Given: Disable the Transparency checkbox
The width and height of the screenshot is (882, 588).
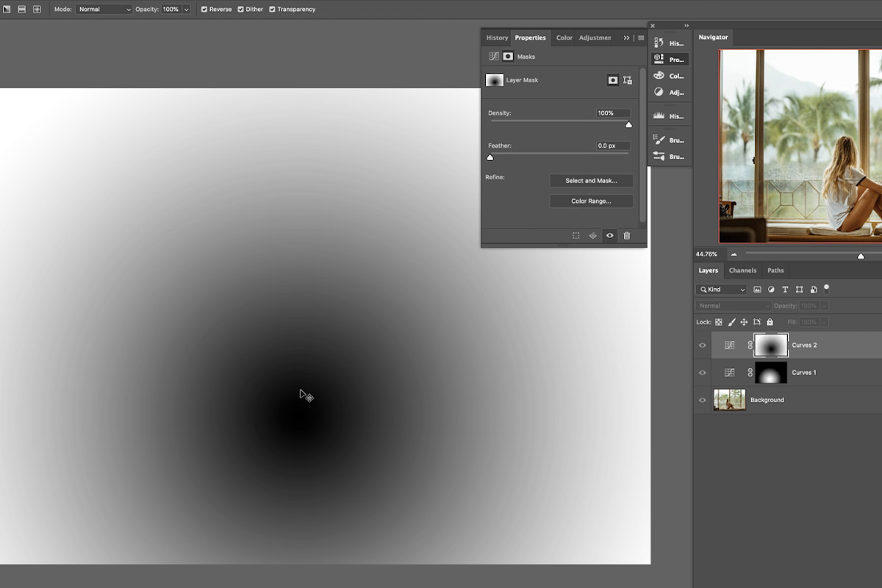Looking at the screenshot, I should pyautogui.click(x=273, y=9).
